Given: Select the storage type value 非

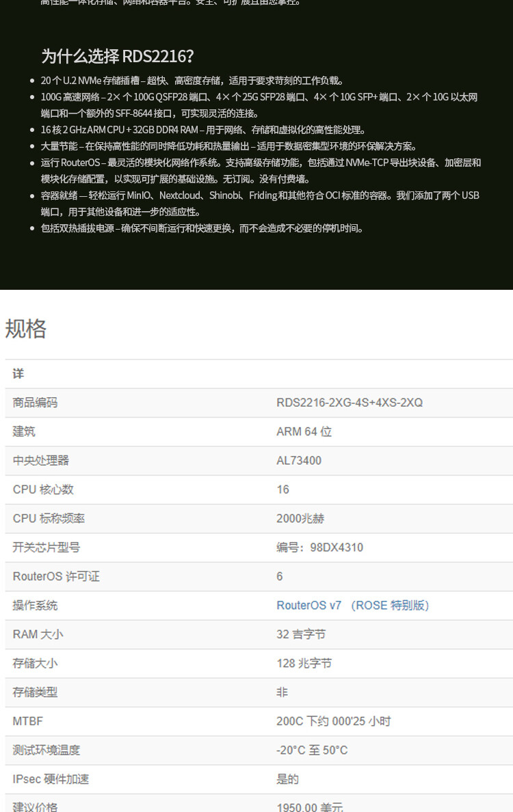Looking at the screenshot, I should [x=282, y=692].
